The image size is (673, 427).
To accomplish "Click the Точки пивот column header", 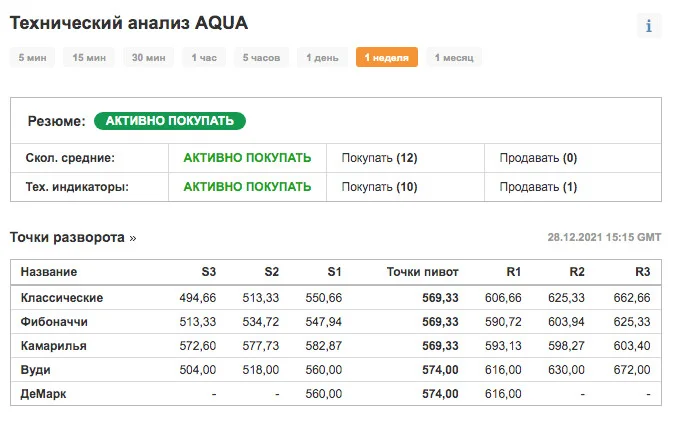I will tap(423, 272).
